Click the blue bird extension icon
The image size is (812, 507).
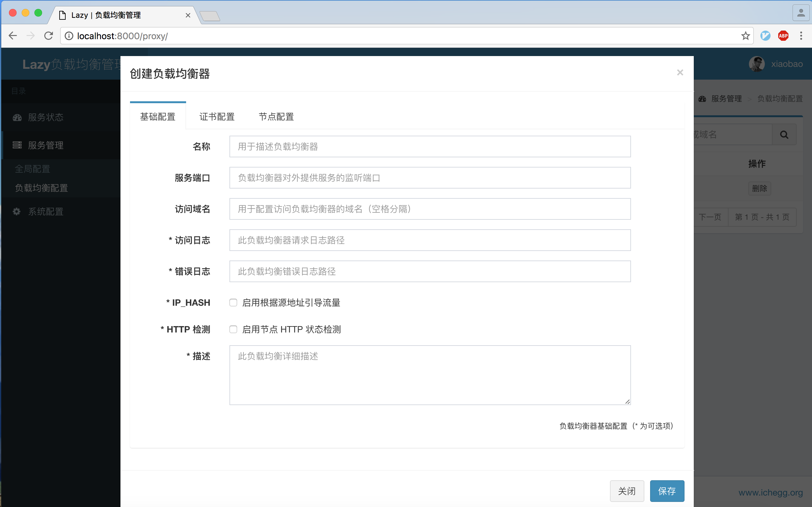click(765, 36)
